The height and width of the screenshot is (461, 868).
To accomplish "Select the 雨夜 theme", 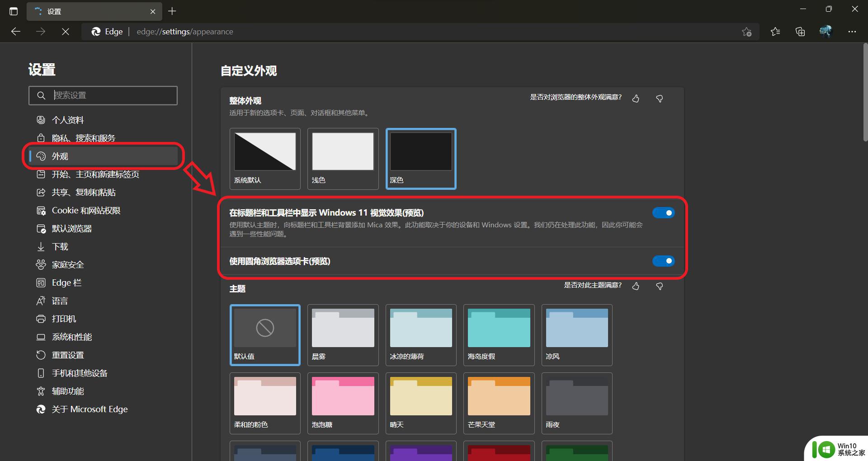I will coord(577,403).
